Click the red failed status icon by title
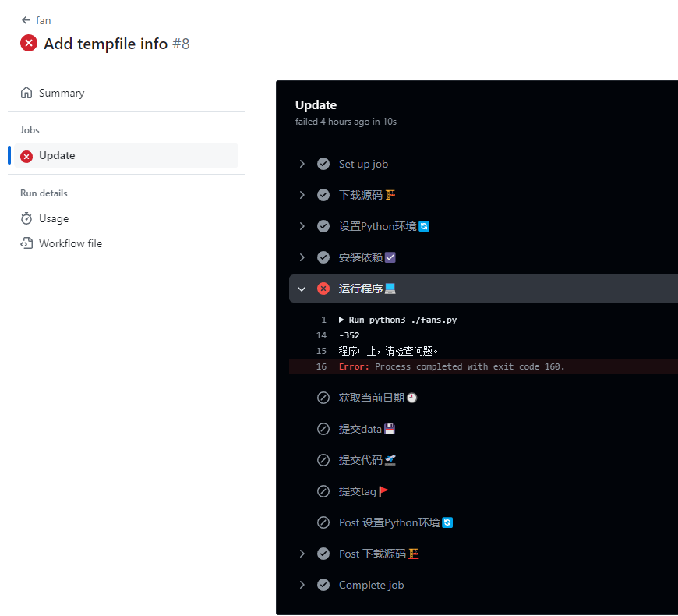678x616 pixels. point(29,43)
